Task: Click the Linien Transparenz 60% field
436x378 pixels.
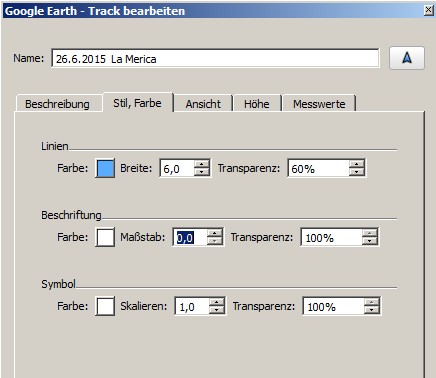Action: (x=318, y=168)
